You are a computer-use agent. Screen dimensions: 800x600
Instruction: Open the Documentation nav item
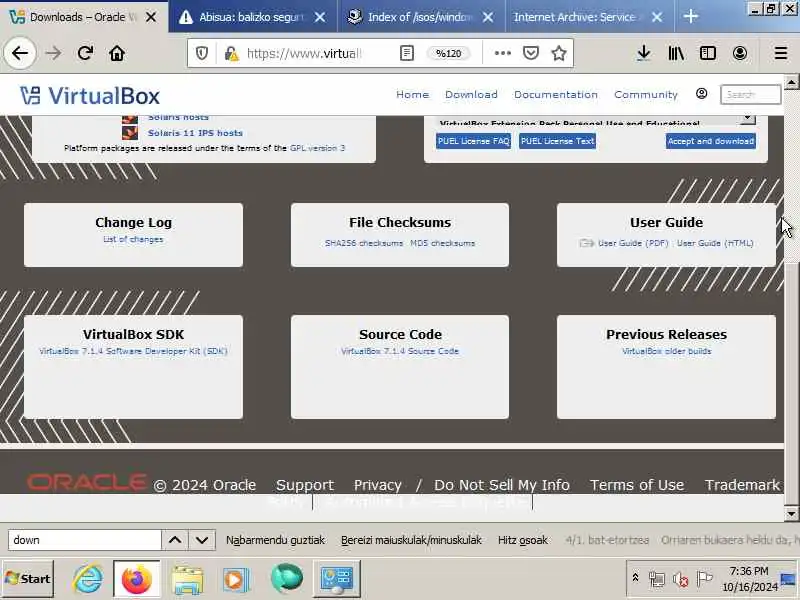[x=556, y=94]
